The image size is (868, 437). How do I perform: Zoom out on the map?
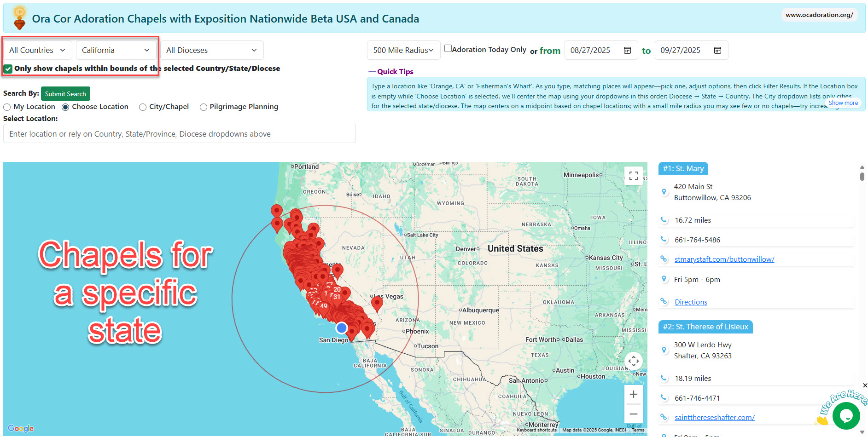[x=634, y=414]
